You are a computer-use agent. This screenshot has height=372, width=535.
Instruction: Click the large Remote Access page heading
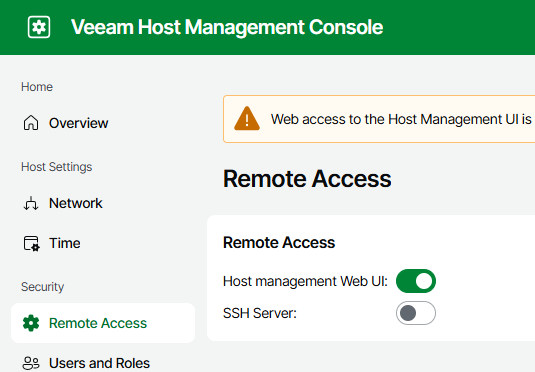tap(307, 179)
